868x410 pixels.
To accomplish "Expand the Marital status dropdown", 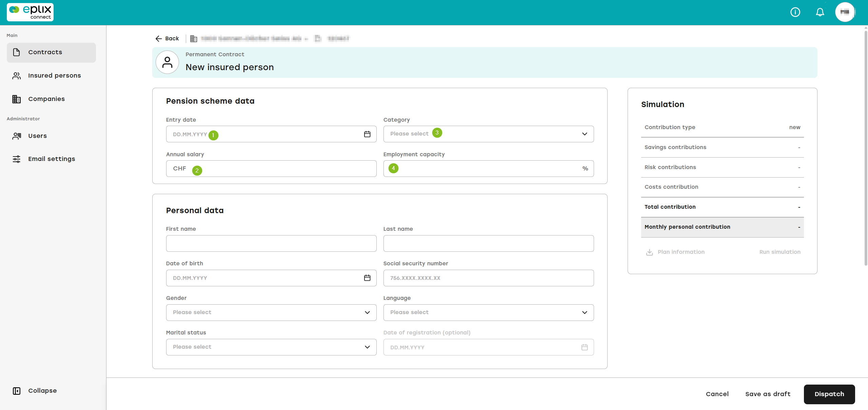I will point(271,347).
